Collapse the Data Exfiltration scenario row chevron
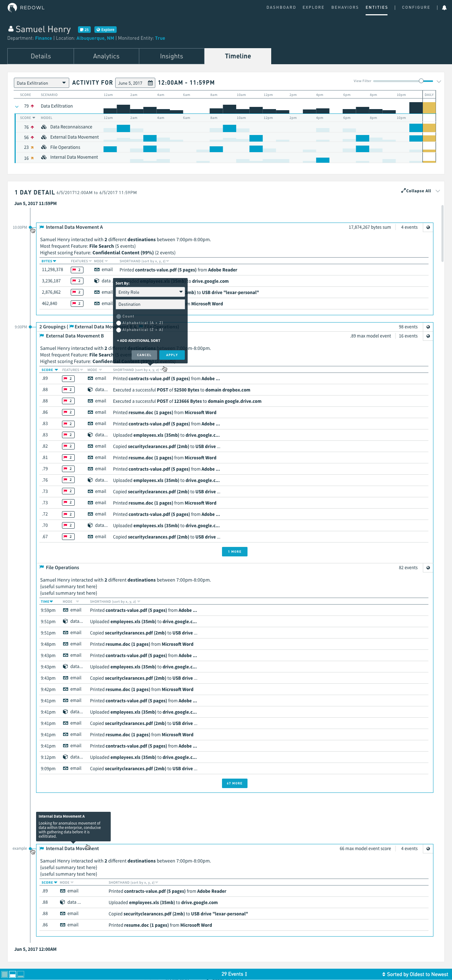The height and width of the screenshot is (980, 452). (17, 107)
